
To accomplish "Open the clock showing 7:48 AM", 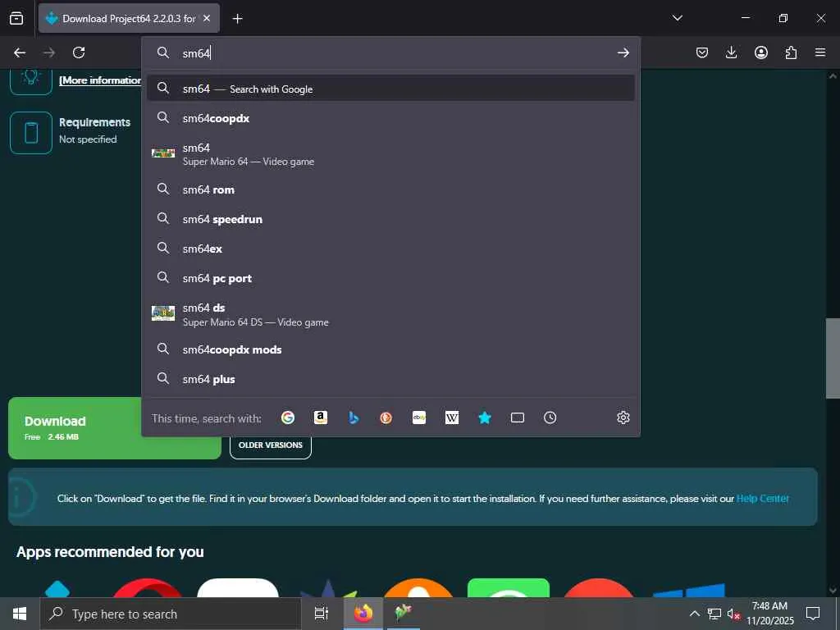I will (769, 614).
